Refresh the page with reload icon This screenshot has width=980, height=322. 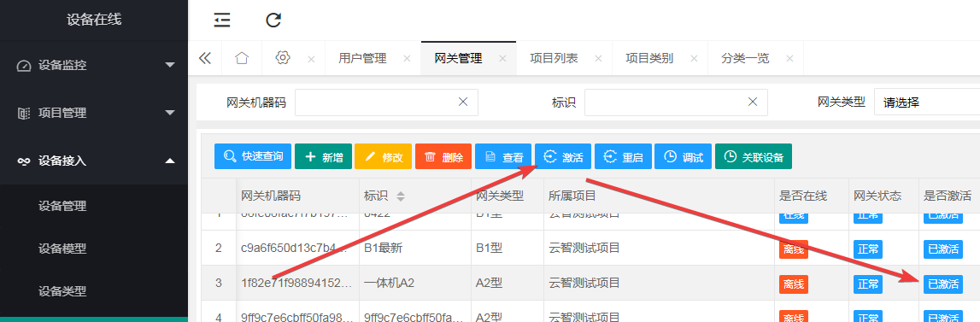[x=273, y=20]
